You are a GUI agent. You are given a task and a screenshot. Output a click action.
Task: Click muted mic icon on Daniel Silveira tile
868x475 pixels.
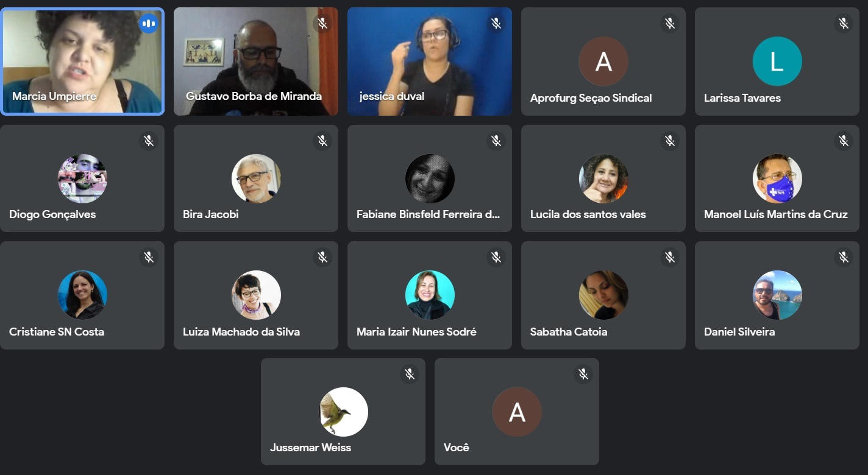(844, 258)
